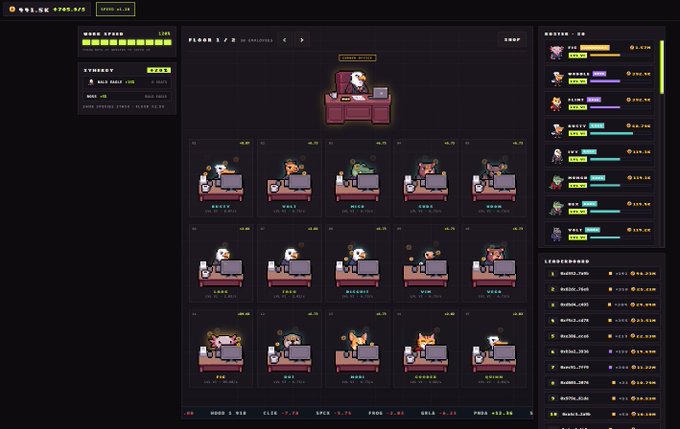
Task: Go to the next floor arrow
Action: pyautogui.click(x=302, y=40)
